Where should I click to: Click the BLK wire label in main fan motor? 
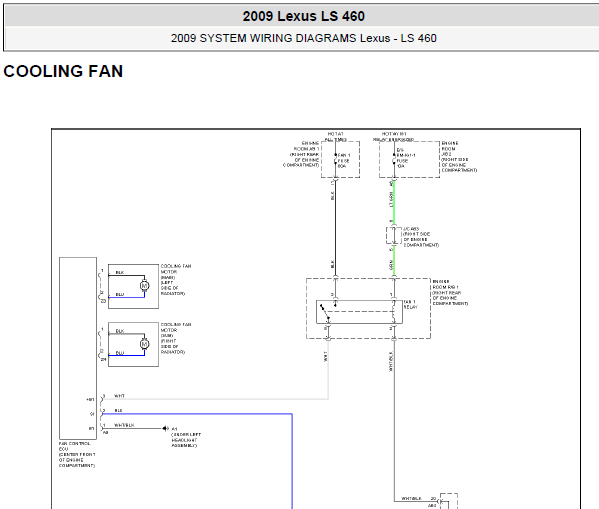(120, 272)
